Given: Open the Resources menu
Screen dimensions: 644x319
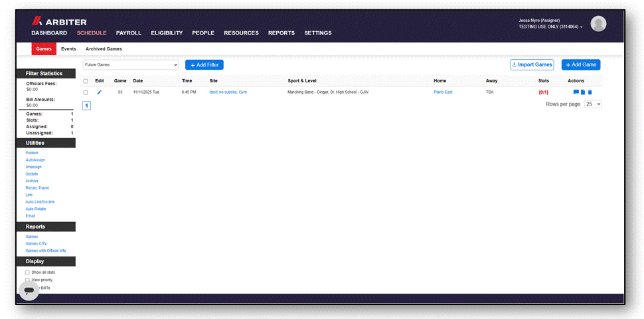Looking at the screenshot, I should pyautogui.click(x=241, y=33).
